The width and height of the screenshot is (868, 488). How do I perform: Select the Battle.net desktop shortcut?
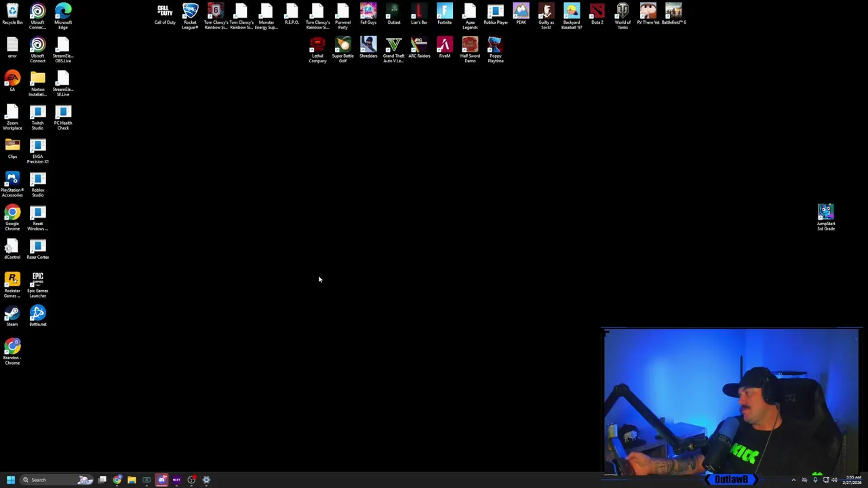(37, 316)
